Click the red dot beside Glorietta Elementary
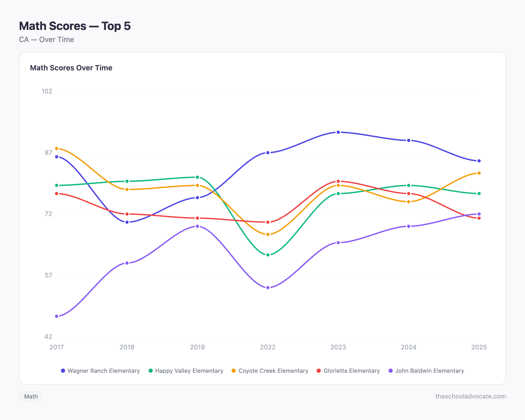 tap(318, 371)
